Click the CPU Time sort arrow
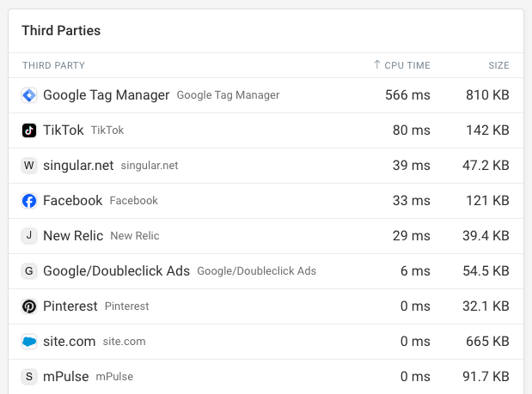532x394 pixels. click(377, 65)
